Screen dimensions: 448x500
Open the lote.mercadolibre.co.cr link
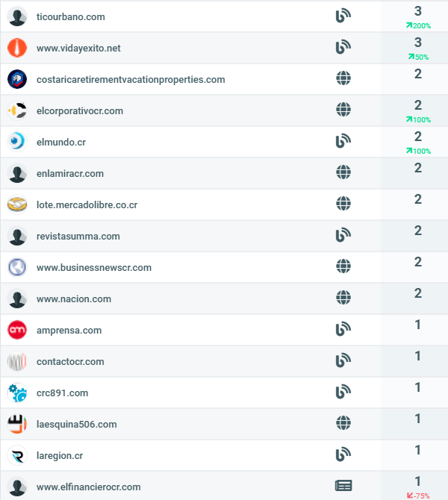click(87, 204)
